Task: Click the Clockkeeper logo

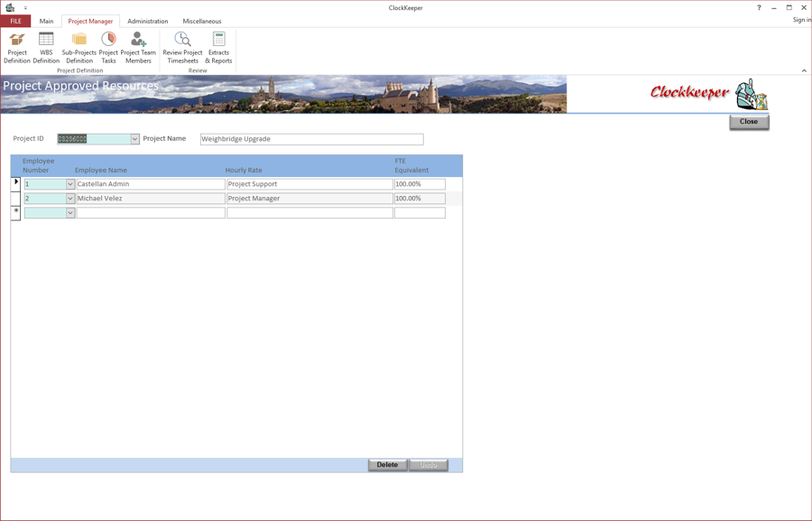Action: click(x=709, y=94)
